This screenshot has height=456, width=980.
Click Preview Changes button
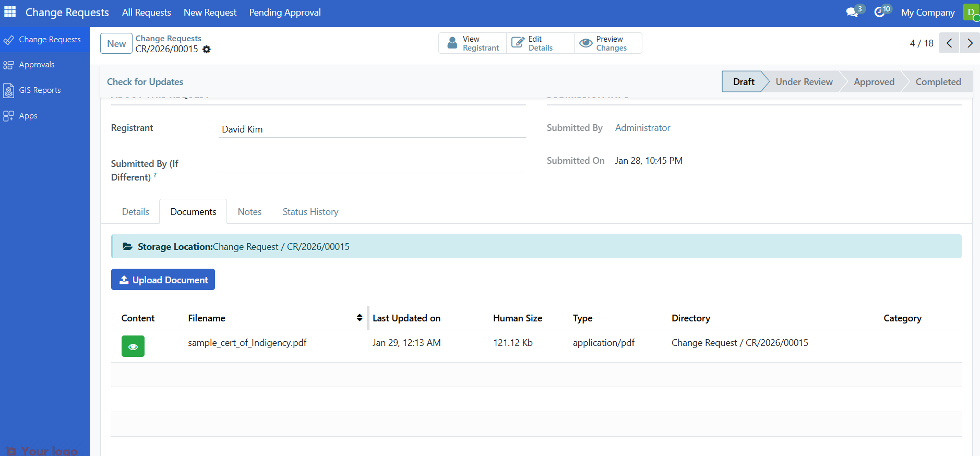pos(608,43)
